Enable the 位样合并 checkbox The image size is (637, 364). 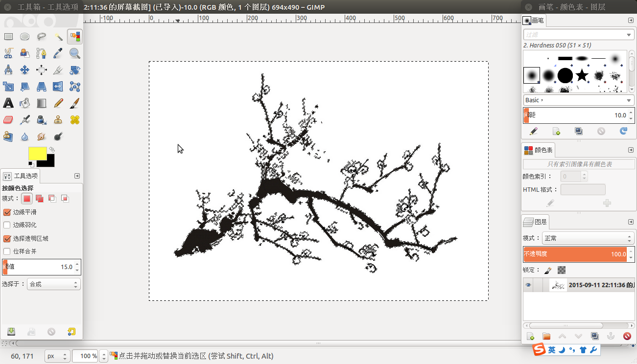coord(7,251)
